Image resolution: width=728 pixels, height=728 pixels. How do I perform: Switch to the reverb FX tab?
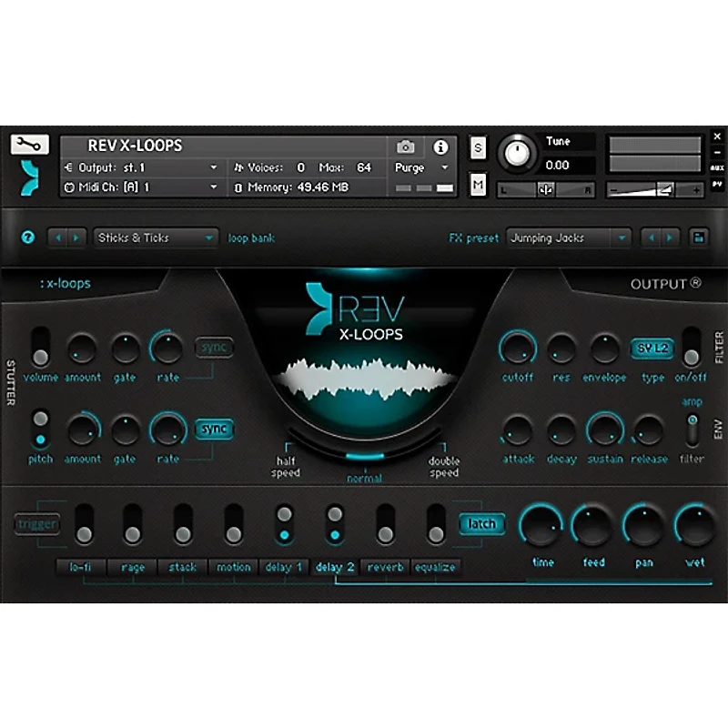[386, 566]
